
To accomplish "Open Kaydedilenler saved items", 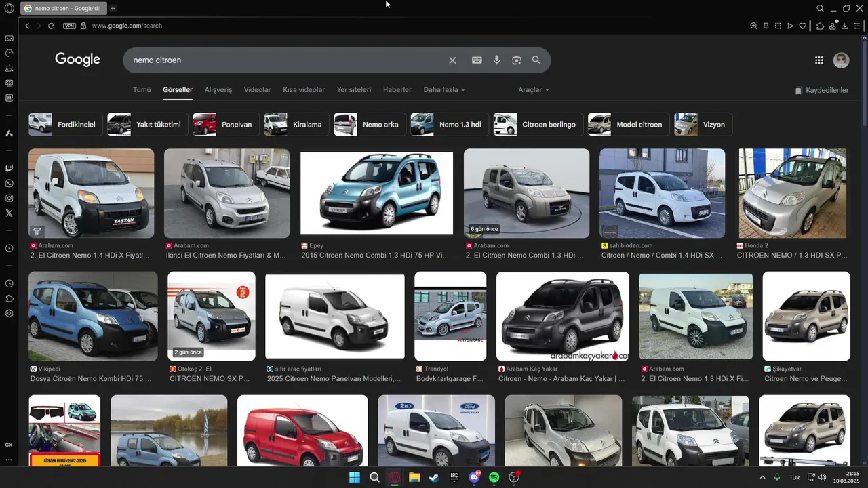I will coord(822,90).
